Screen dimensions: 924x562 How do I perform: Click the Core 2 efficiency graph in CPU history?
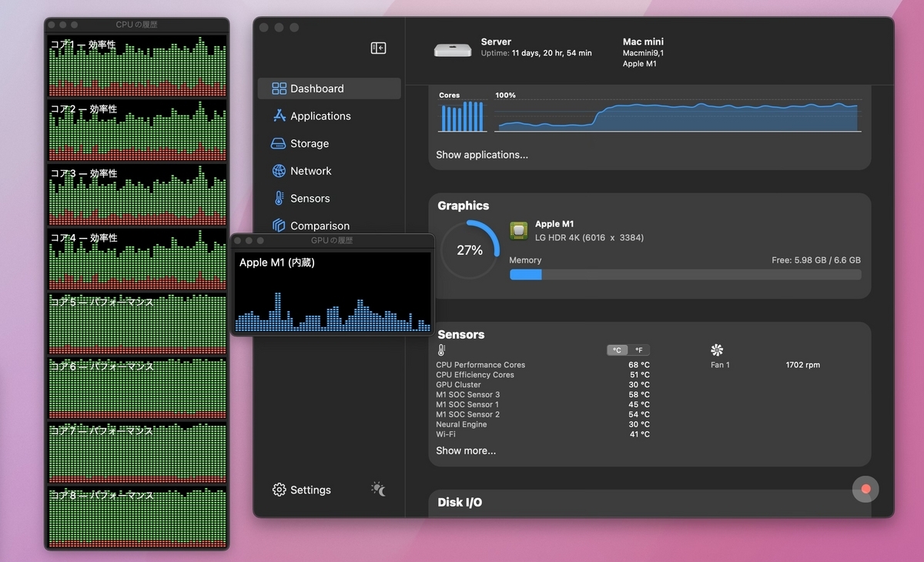(x=137, y=130)
